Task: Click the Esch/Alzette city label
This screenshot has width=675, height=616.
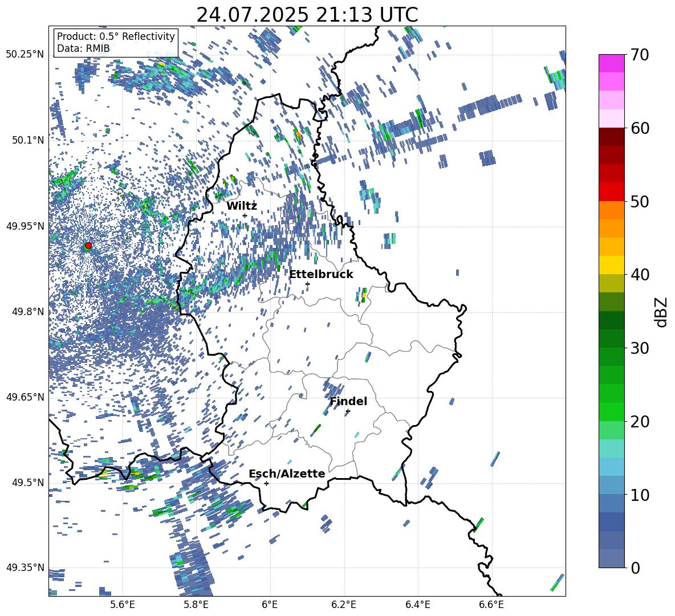Action: [287, 474]
